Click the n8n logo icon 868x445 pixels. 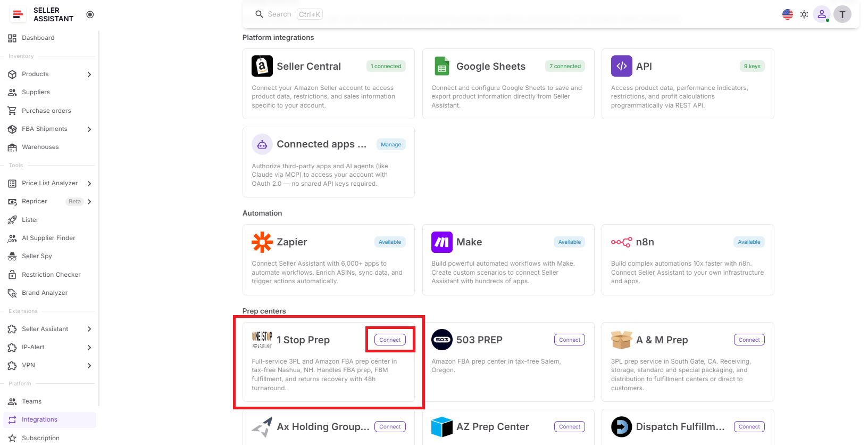[622, 242]
